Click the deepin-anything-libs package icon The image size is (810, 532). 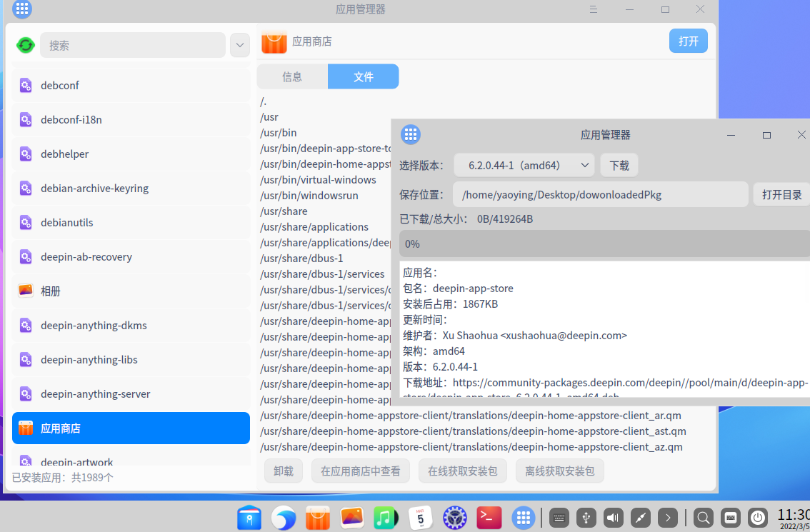coord(26,359)
